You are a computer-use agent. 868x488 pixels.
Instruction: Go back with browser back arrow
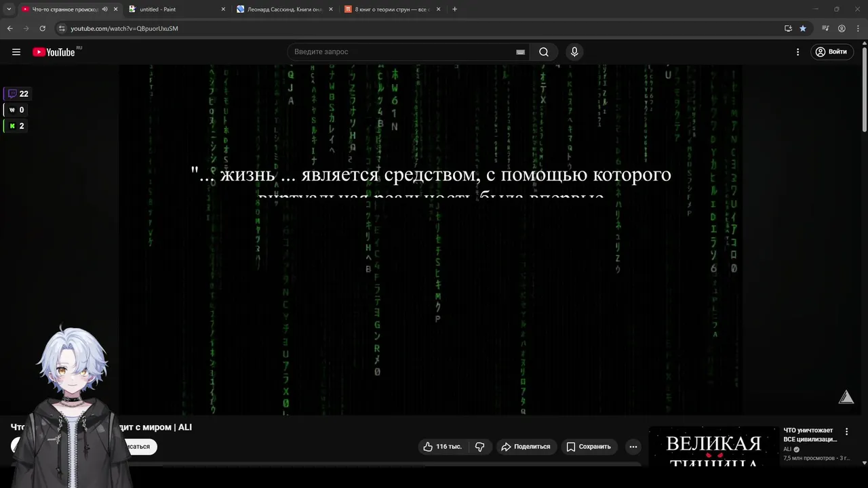(x=9, y=28)
